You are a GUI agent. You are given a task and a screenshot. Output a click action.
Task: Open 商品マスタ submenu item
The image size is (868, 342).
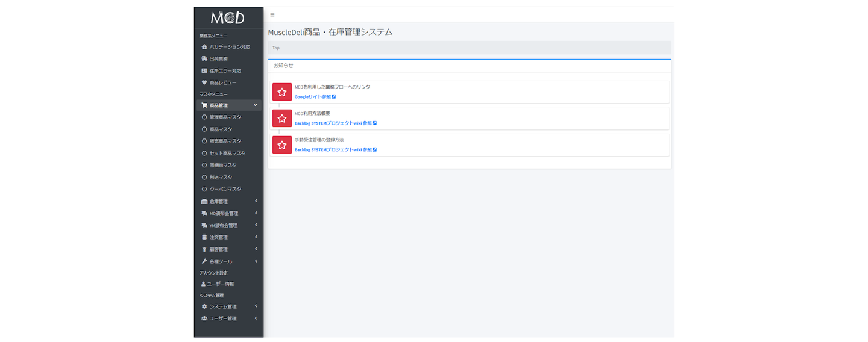pyautogui.click(x=229, y=129)
